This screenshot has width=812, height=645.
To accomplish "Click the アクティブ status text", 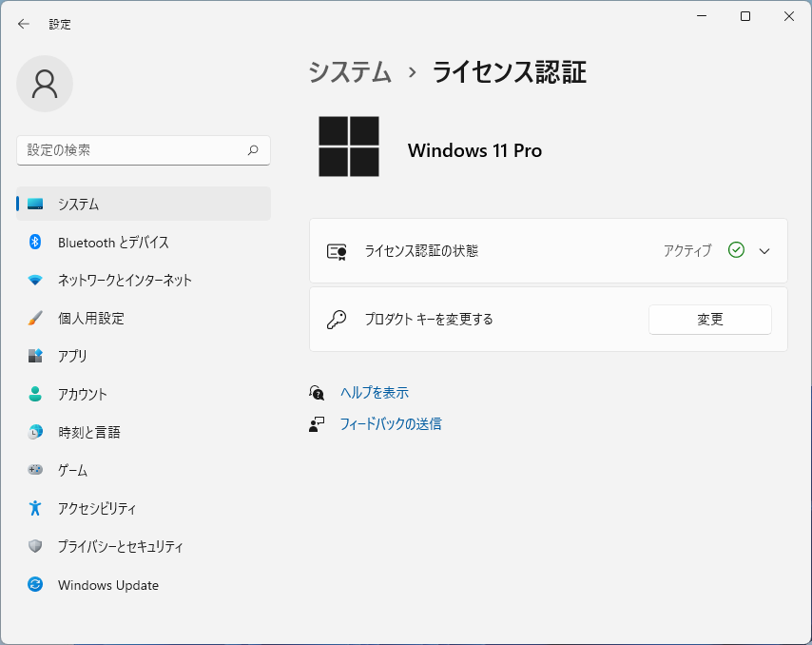I will (x=687, y=251).
